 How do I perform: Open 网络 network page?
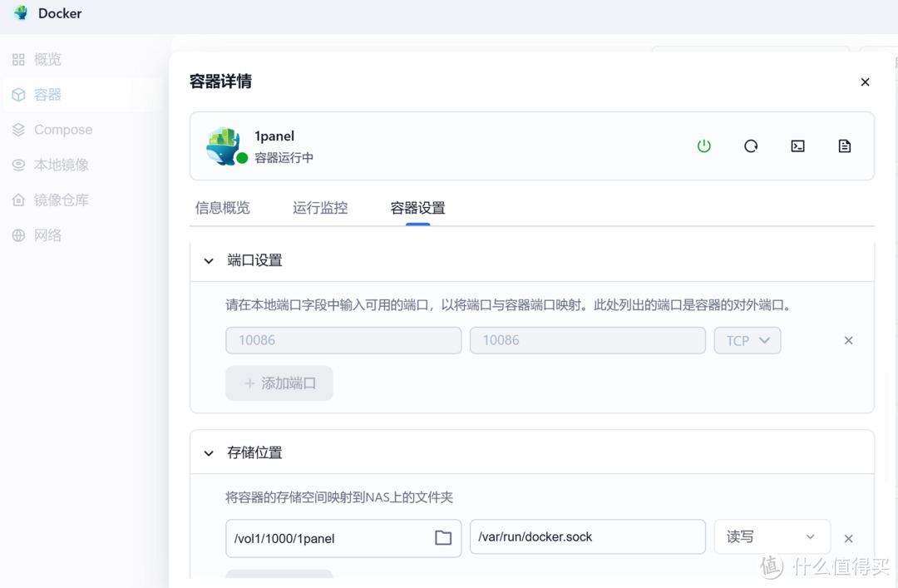84,235
